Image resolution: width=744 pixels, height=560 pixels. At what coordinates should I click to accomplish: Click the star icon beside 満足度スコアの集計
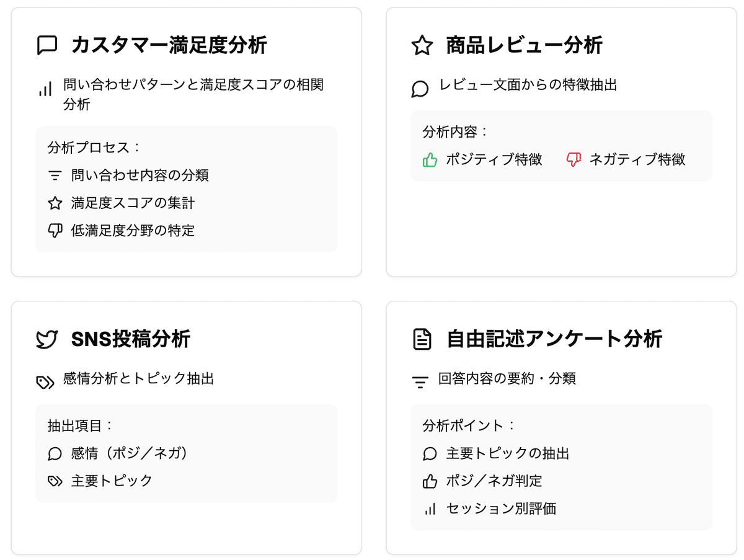(x=55, y=203)
